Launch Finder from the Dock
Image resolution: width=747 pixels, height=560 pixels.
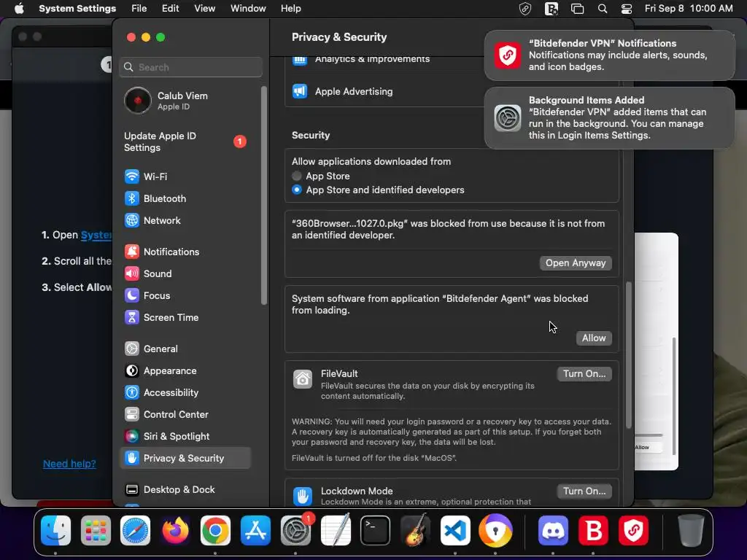coord(55,531)
